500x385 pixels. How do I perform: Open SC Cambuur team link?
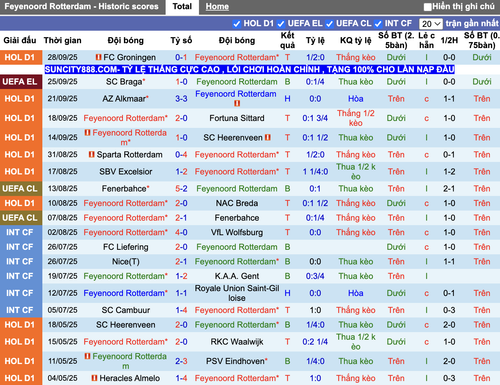pyautogui.click(x=126, y=310)
